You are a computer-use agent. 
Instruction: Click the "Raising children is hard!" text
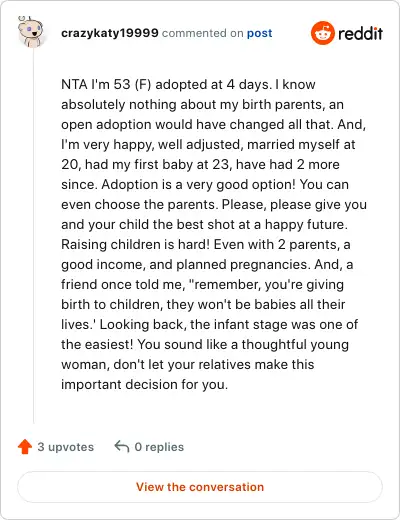pos(135,244)
